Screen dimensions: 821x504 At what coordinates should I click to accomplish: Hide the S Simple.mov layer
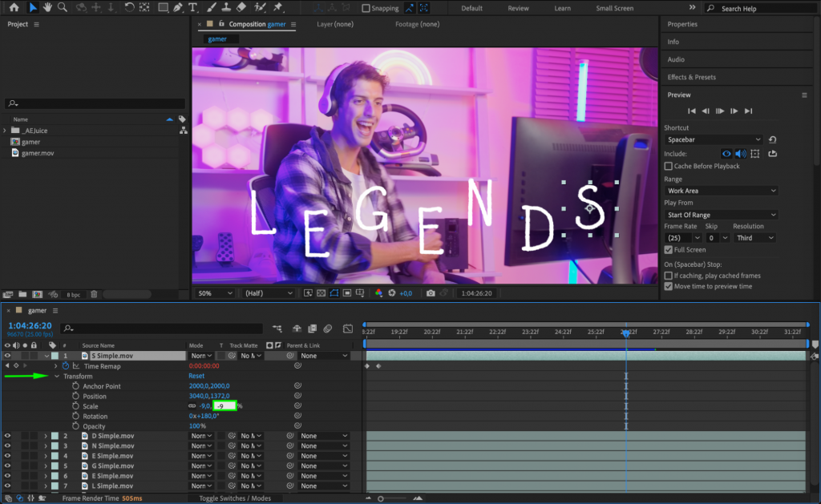pyautogui.click(x=6, y=355)
